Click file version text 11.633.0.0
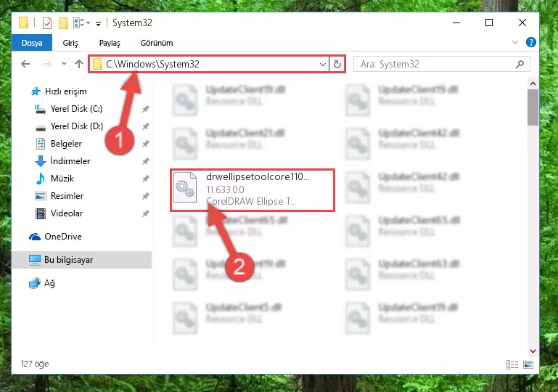The width and height of the screenshot is (558, 392). [225, 189]
